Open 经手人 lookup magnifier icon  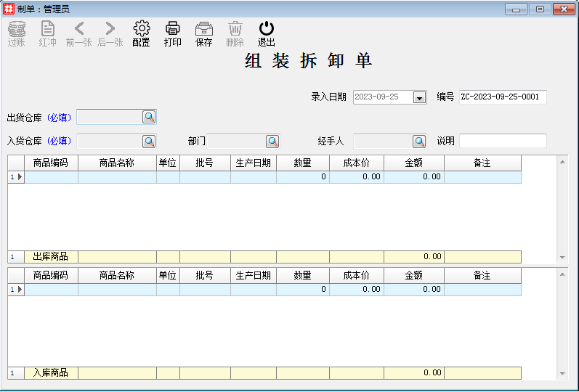click(419, 141)
